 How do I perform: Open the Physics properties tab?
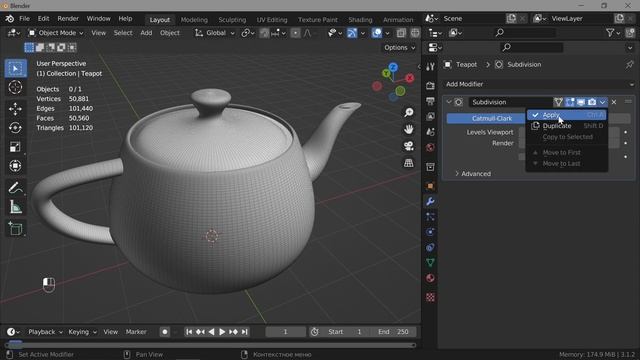[x=430, y=232]
